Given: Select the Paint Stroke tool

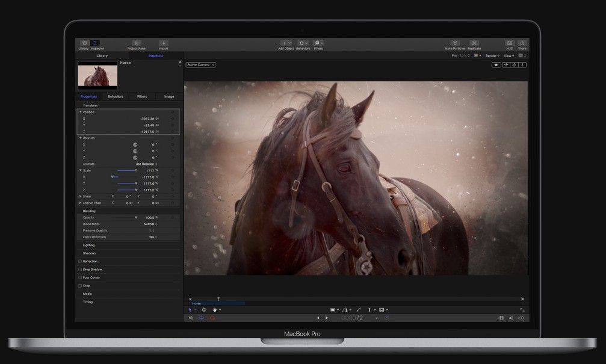Looking at the screenshot, I should click(359, 309).
